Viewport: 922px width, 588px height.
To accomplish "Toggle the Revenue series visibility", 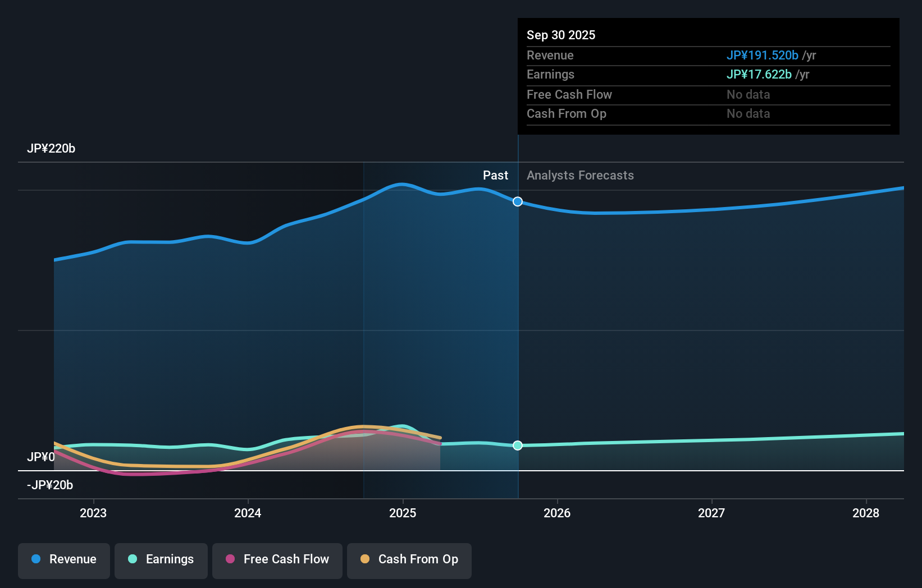I will point(63,559).
